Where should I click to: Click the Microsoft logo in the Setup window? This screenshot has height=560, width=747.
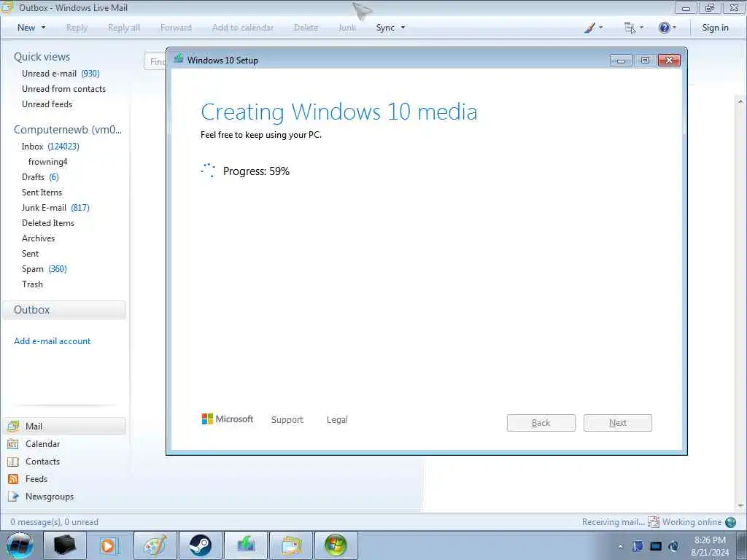coord(228,419)
